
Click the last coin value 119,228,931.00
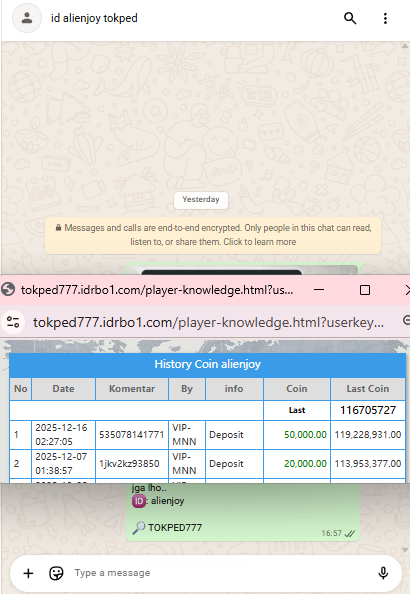tap(368, 435)
